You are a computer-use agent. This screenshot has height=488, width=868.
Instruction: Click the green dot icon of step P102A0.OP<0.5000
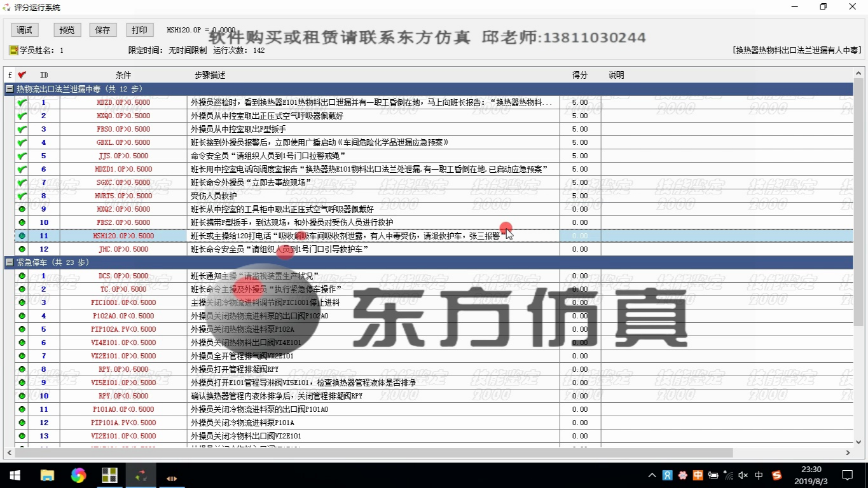(x=22, y=316)
